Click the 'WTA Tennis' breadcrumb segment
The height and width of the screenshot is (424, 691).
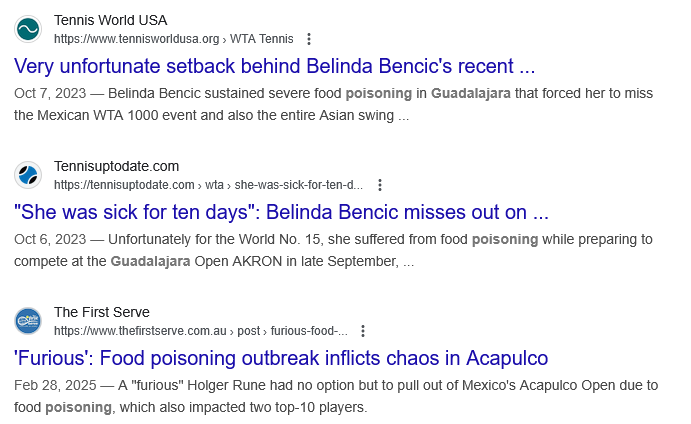click(x=261, y=39)
